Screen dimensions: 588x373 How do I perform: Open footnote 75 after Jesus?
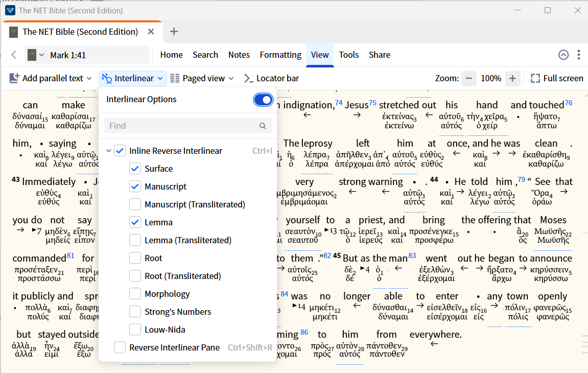pyautogui.click(x=372, y=102)
